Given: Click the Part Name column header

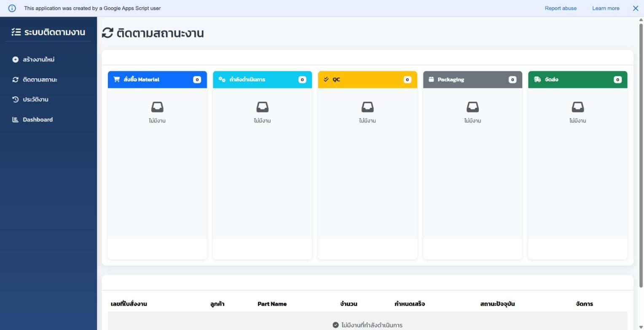Looking at the screenshot, I should tap(272, 304).
